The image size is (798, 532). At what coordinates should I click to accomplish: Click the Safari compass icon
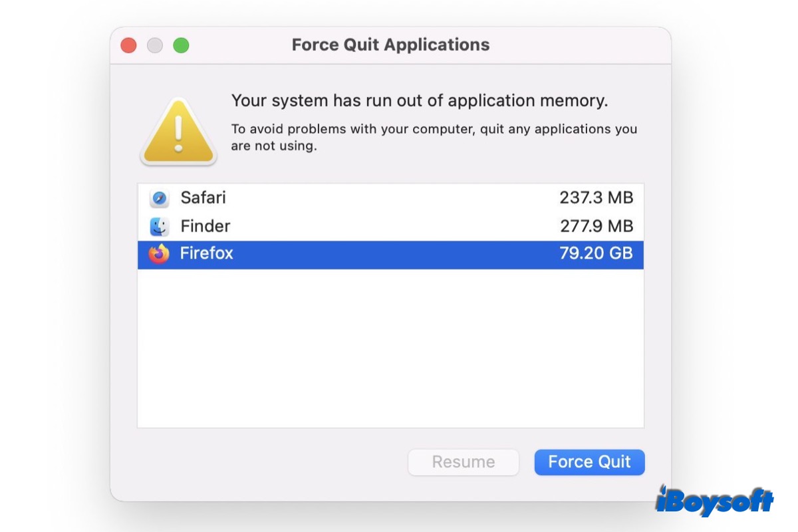tap(160, 198)
